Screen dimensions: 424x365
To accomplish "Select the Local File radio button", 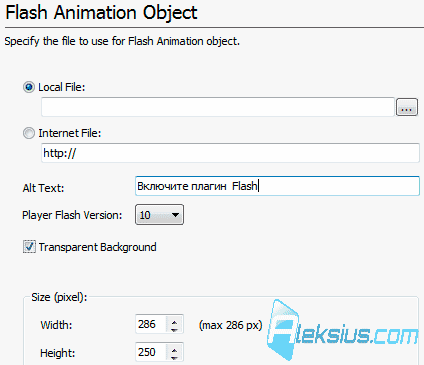I will pyautogui.click(x=29, y=87).
